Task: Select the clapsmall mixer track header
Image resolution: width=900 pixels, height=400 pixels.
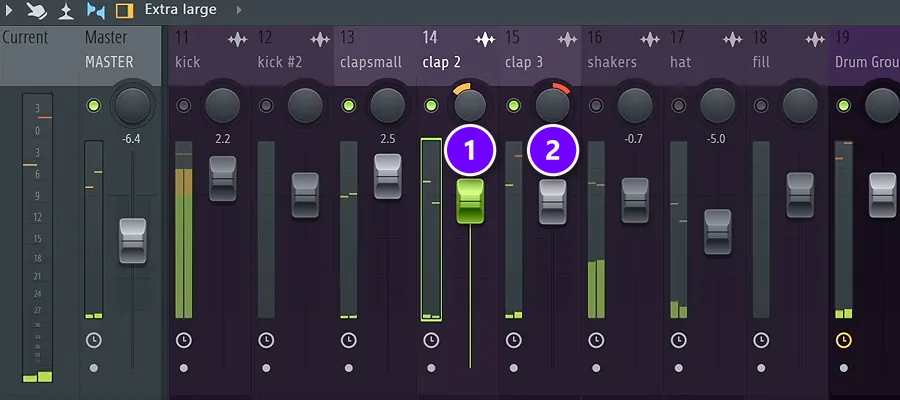Action: tap(375, 56)
